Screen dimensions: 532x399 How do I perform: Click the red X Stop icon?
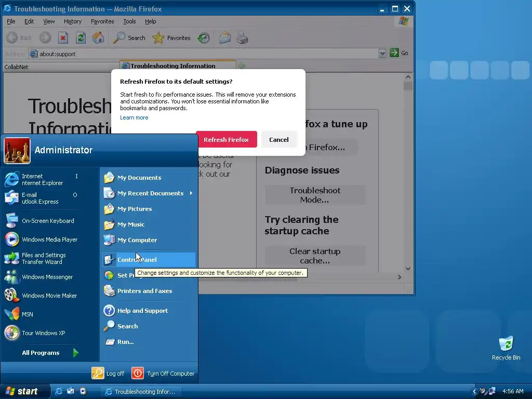63,37
